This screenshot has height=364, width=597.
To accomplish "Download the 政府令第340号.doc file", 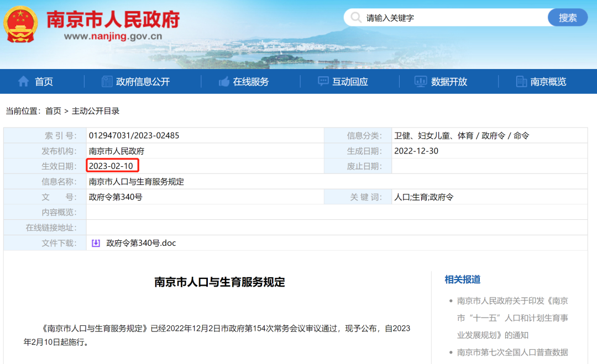I will point(141,243).
